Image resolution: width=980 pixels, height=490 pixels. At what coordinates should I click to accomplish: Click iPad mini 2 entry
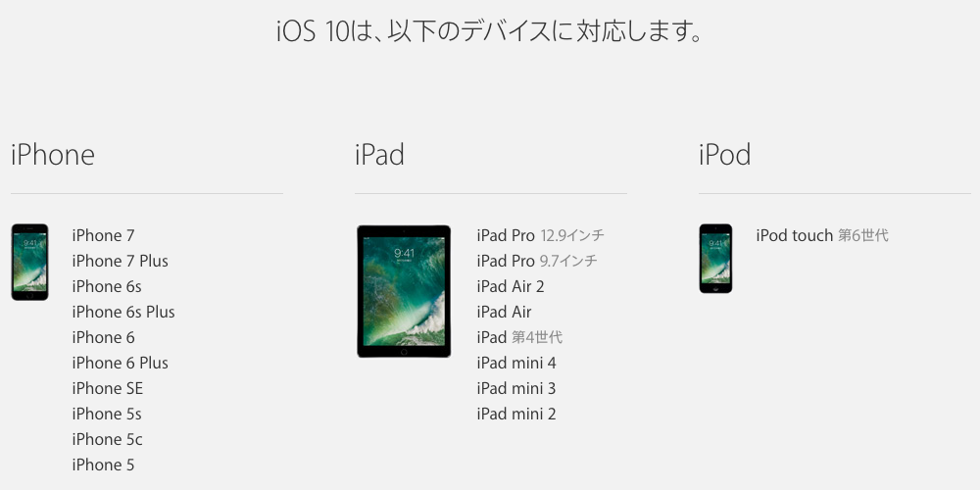coord(516,414)
